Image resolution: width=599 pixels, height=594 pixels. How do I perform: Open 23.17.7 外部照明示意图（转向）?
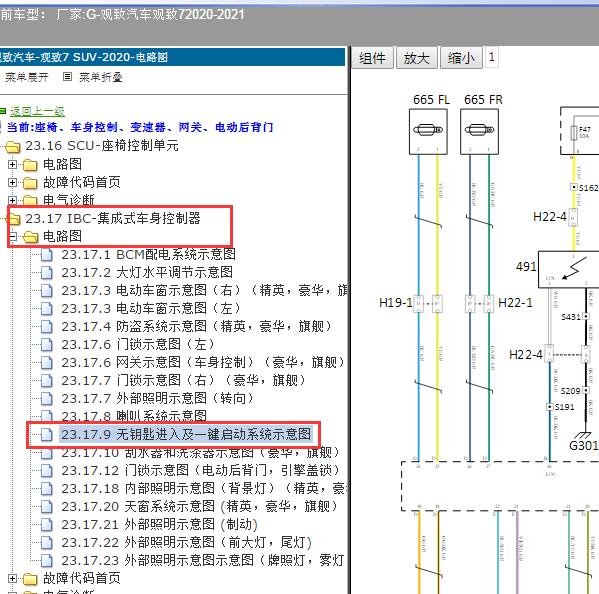tap(159, 398)
